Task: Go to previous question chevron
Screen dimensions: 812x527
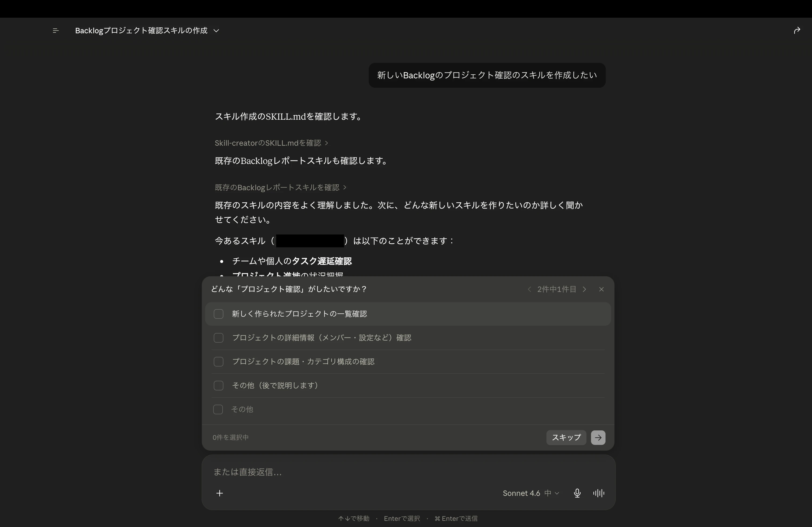Action: [x=529, y=290]
